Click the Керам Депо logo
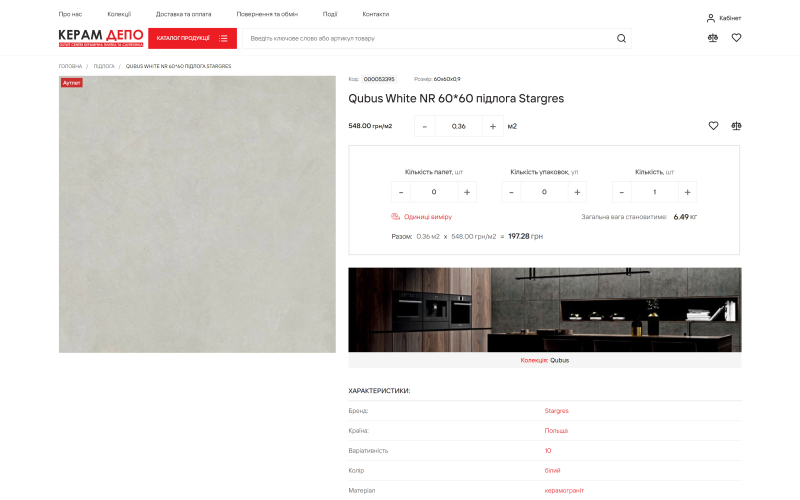Image resolution: width=800 pixels, height=500 pixels. (x=101, y=38)
